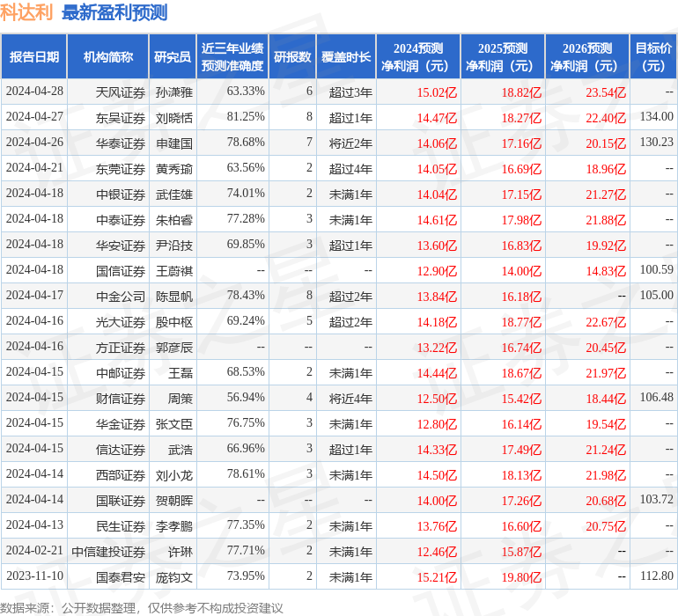Select the 报告日期 column header
The height and width of the screenshot is (616, 678).
[34, 56]
